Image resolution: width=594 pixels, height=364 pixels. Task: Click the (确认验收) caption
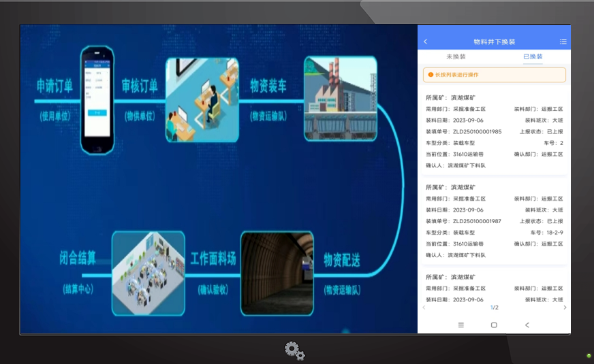[x=213, y=290]
